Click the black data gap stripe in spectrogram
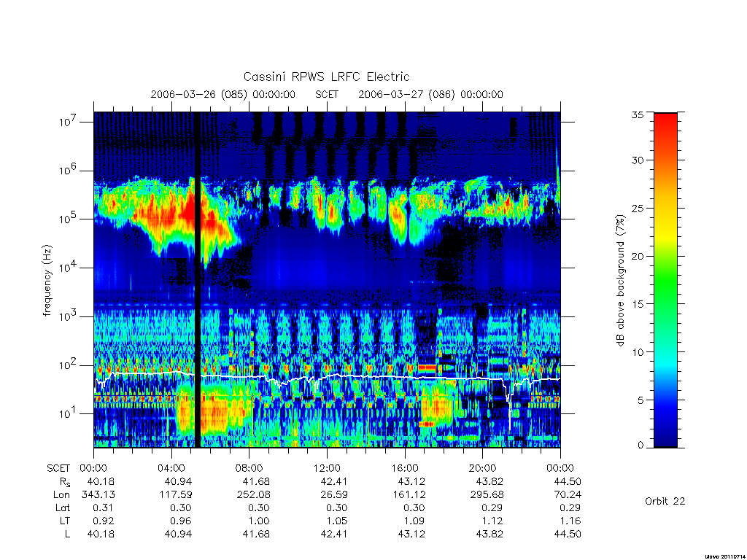The height and width of the screenshot is (560, 747). tap(198, 280)
